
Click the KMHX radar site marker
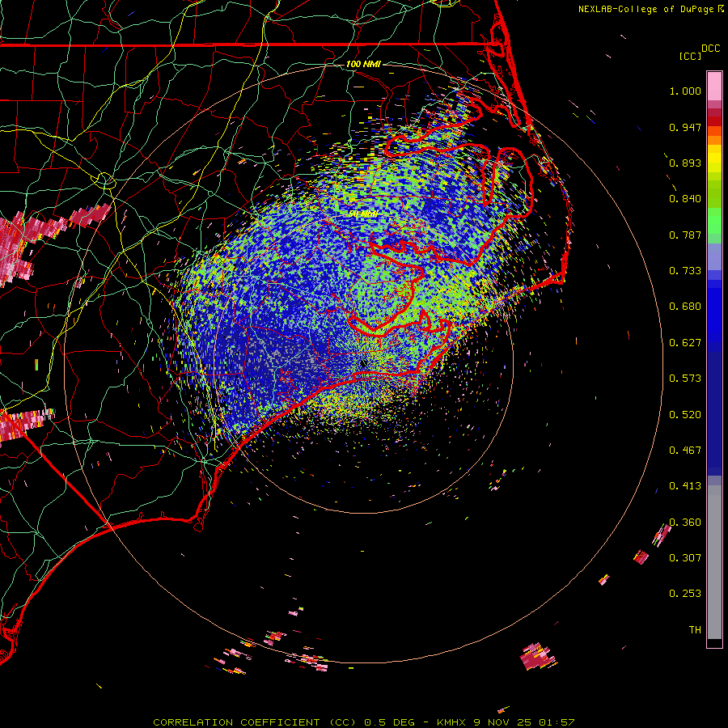pos(363,365)
